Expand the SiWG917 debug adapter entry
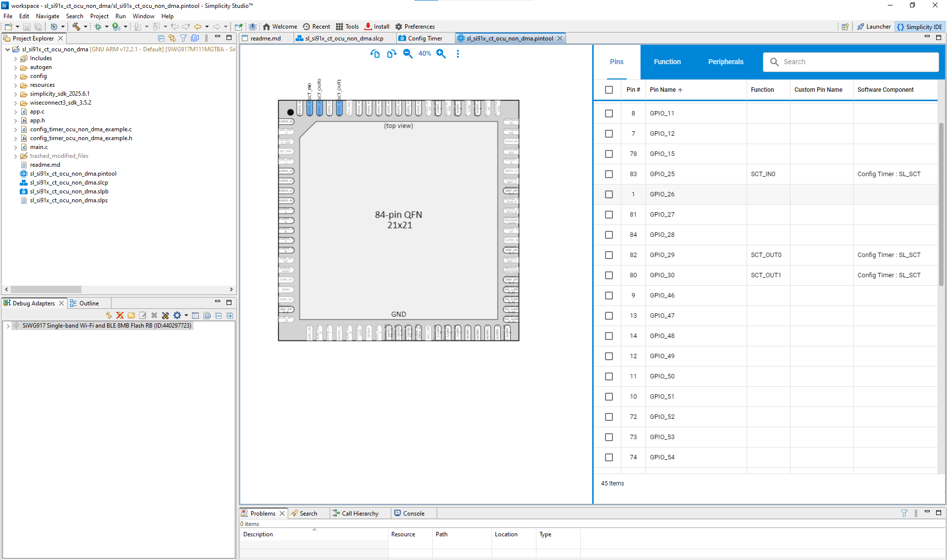The width and height of the screenshot is (947, 560). 8,326
